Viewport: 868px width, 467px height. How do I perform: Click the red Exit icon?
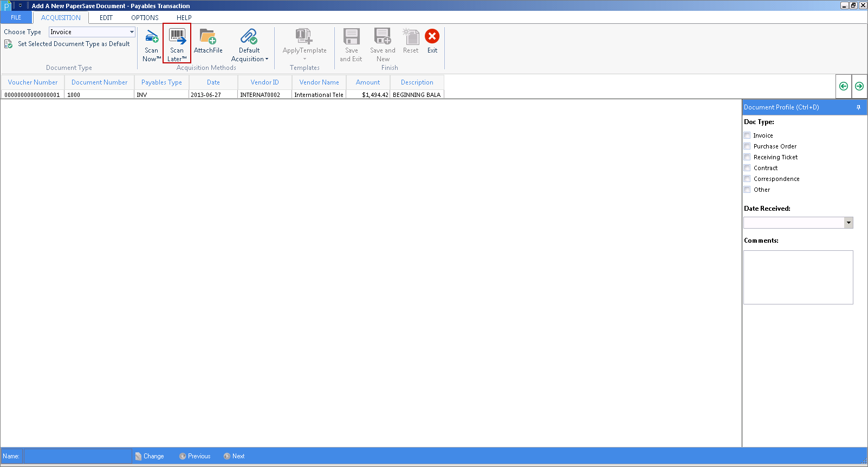[x=432, y=36]
